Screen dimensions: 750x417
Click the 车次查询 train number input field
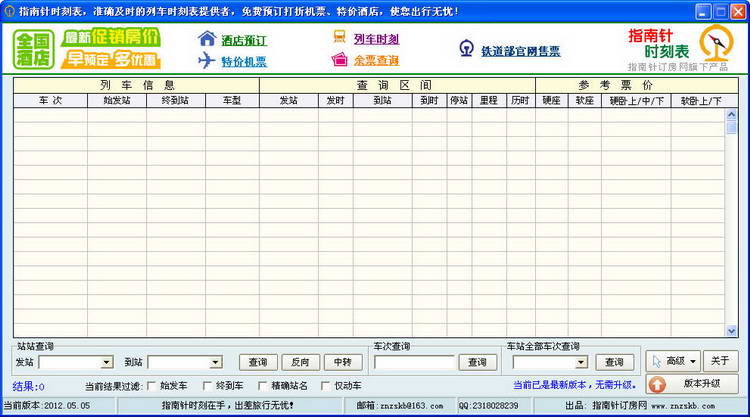tap(414, 362)
